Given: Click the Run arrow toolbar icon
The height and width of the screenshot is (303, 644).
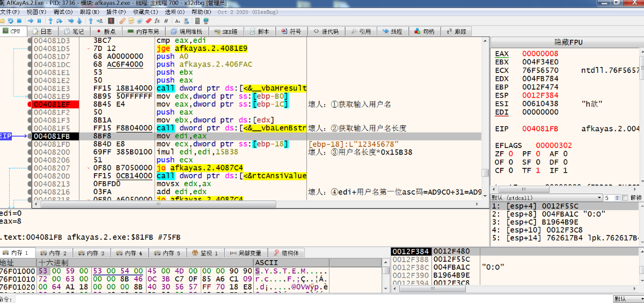Looking at the screenshot, I should point(31,21).
